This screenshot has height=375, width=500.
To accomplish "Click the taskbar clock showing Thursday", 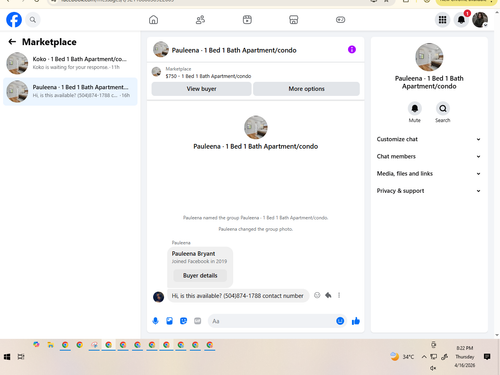I will point(465,357).
